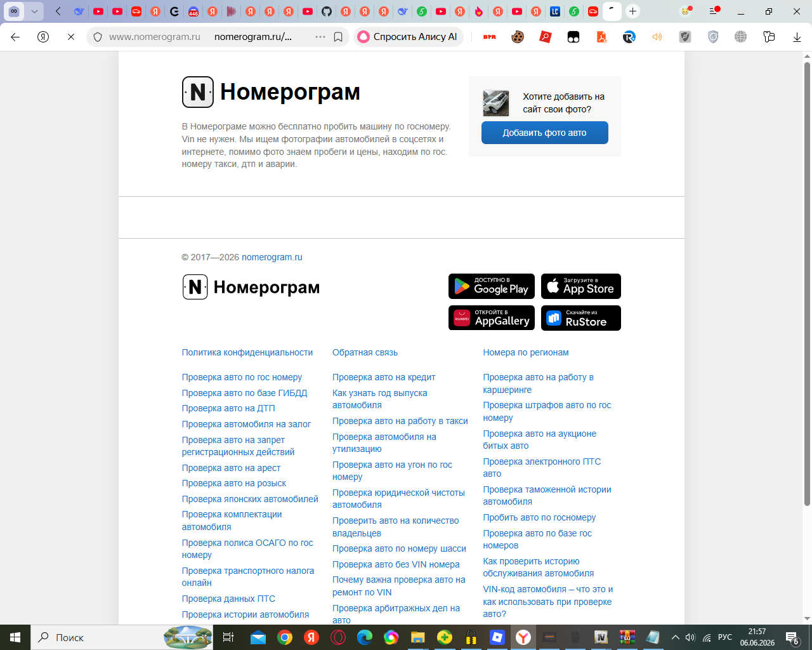Open Проверка штрафов авто по гос номеру link

(x=547, y=411)
